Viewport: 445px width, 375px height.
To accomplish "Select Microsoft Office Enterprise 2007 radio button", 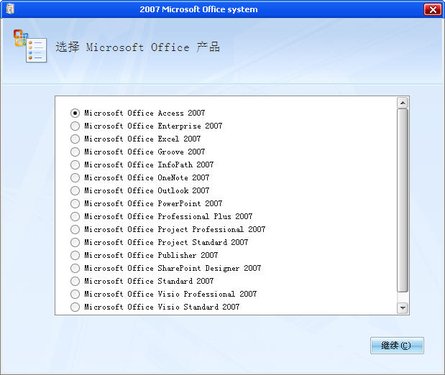I will click(75, 126).
